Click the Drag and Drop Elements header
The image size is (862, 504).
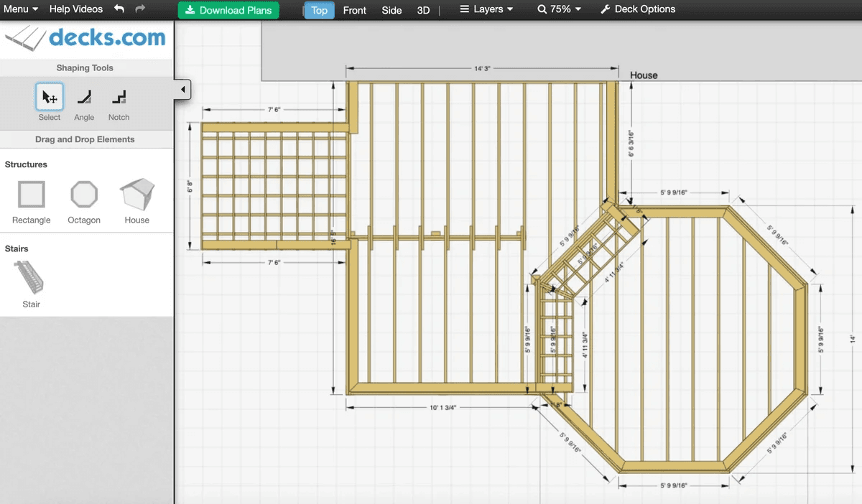pyautogui.click(x=85, y=139)
